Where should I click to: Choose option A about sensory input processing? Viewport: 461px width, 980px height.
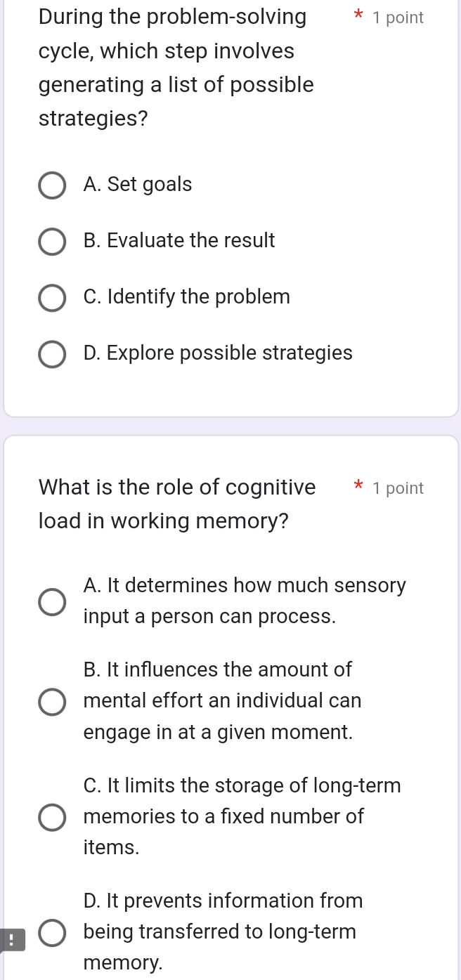tap(52, 601)
